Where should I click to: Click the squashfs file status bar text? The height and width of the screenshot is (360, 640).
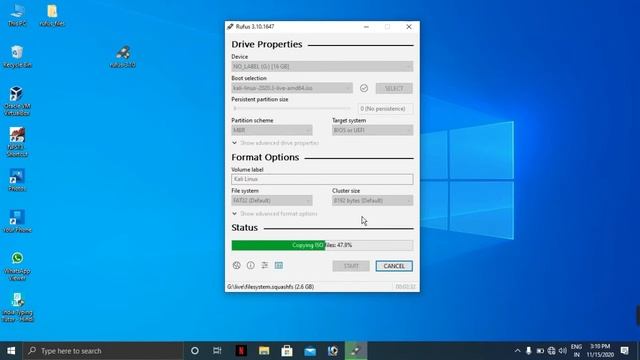point(271,287)
